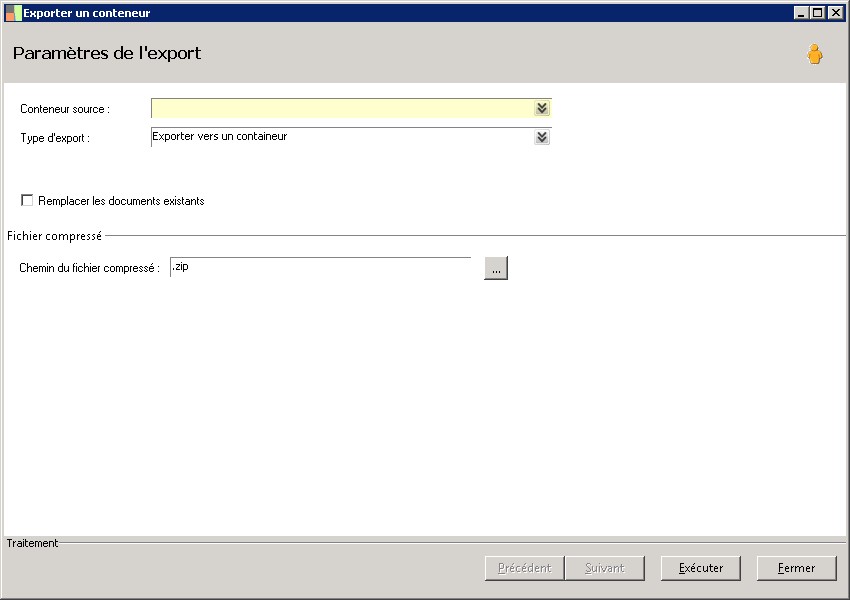Click the 'Paramètres de l'export' heading
This screenshot has height=600, width=850.
(x=107, y=53)
